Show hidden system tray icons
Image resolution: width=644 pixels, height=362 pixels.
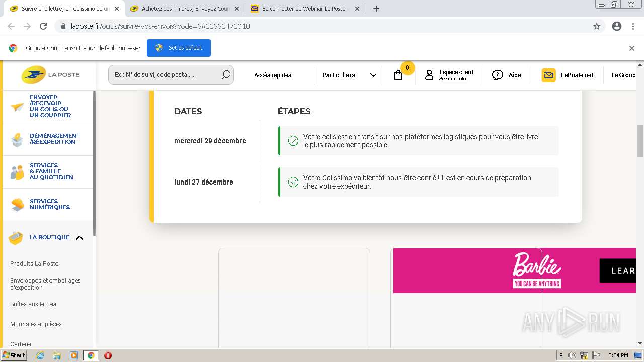(561, 355)
